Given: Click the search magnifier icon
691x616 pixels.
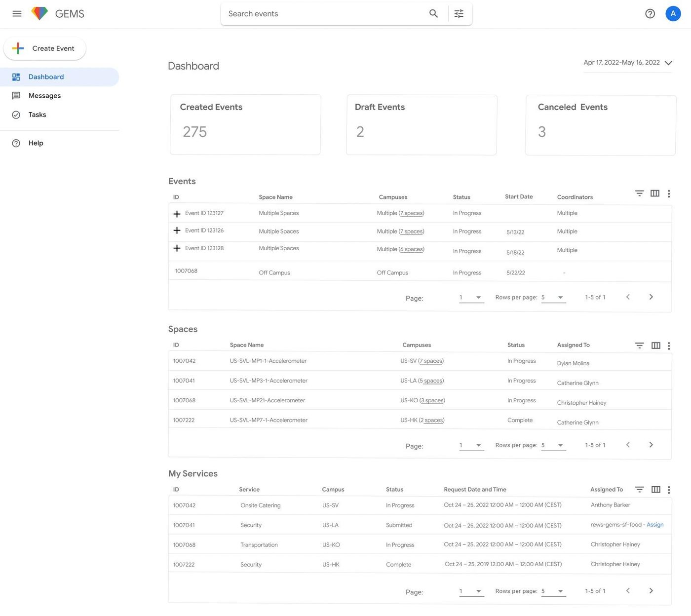Looking at the screenshot, I should (433, 13).
